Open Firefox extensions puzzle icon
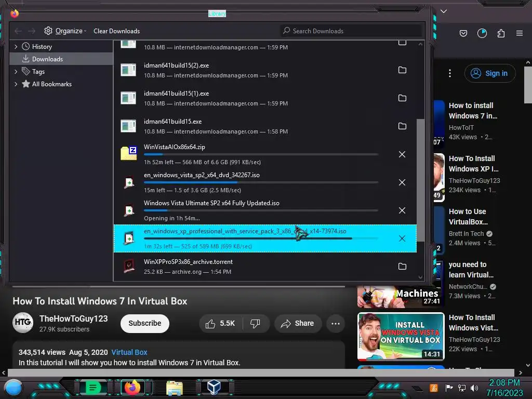This screenshot has width=532, height=399. (501, 33)
